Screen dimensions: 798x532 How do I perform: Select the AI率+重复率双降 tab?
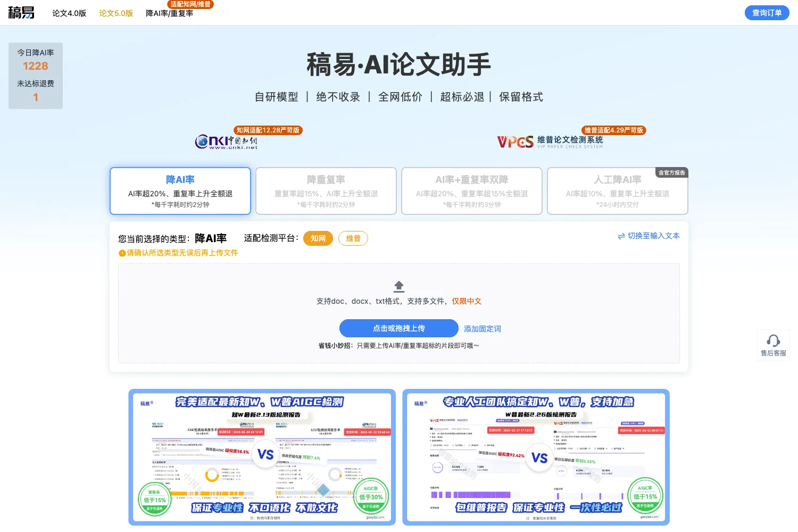pos(472,191)
